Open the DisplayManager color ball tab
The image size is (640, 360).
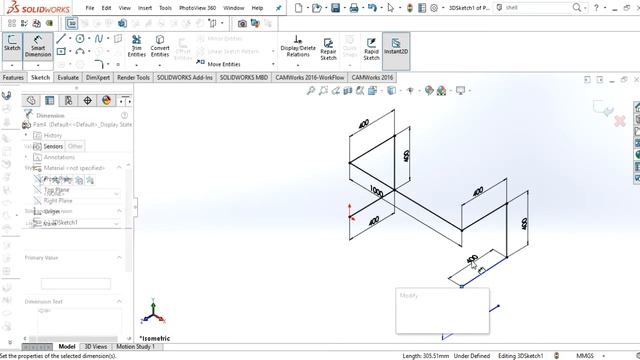106,100
